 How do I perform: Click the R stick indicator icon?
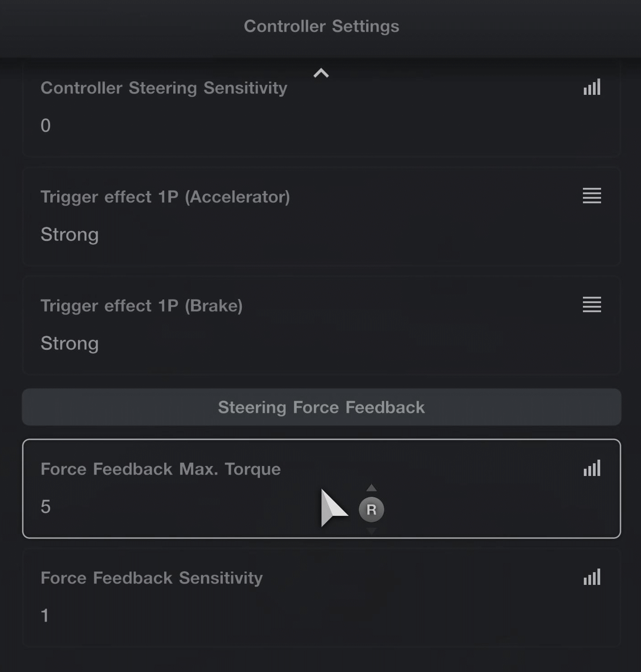[372, 510]
